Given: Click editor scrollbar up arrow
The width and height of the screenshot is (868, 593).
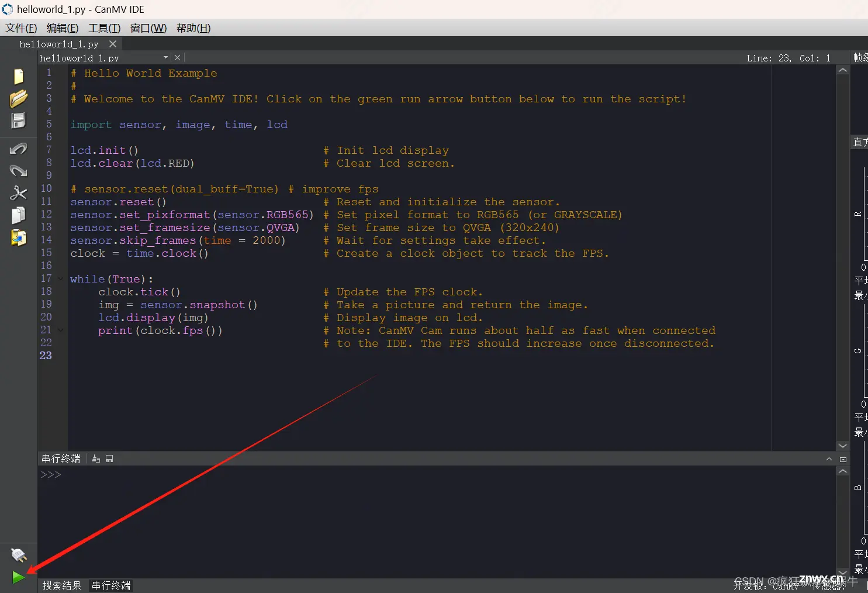Looking at the screenshot, I should (x=843, y=70).
